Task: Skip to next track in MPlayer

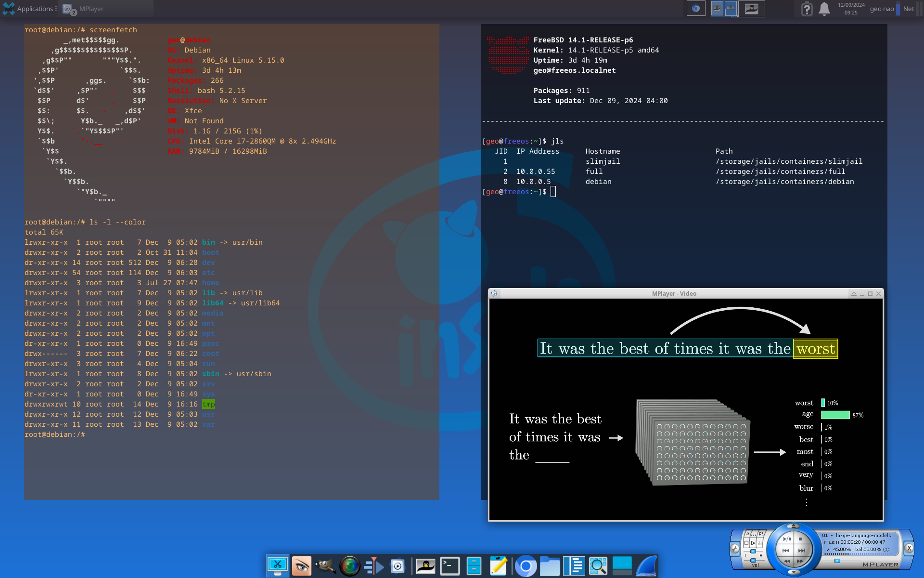Action: 802,550
